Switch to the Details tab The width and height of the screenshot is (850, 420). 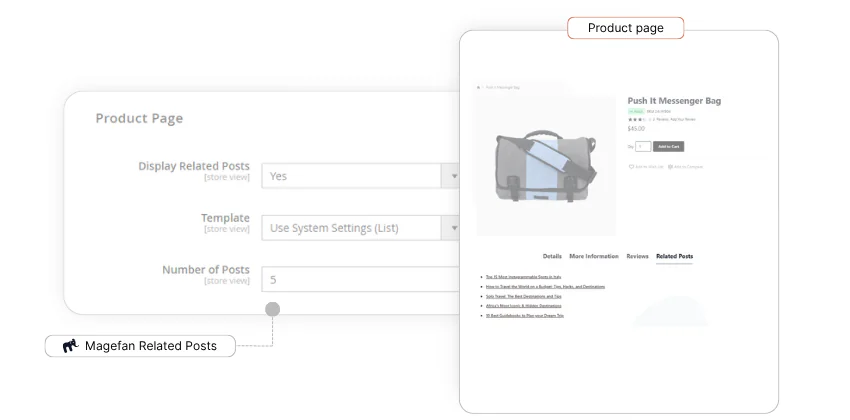tap(552, 257)
